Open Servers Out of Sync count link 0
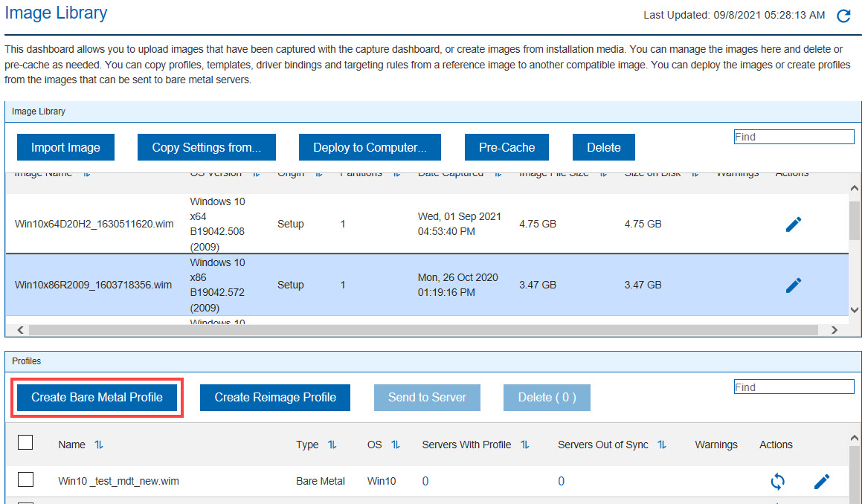The width and height of the screenshot is (865, 504). tap(561, 482)
